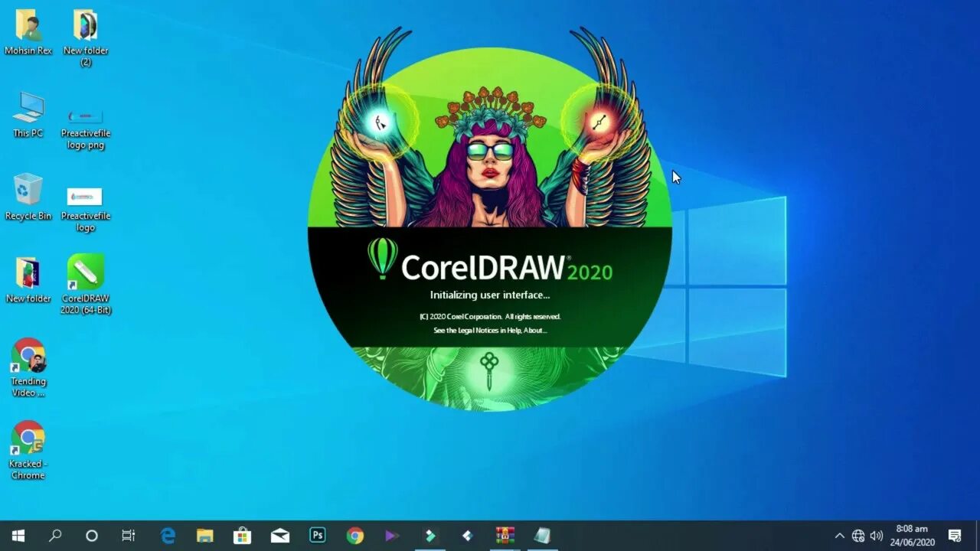Show hidden system tray icons

(840, 536)
